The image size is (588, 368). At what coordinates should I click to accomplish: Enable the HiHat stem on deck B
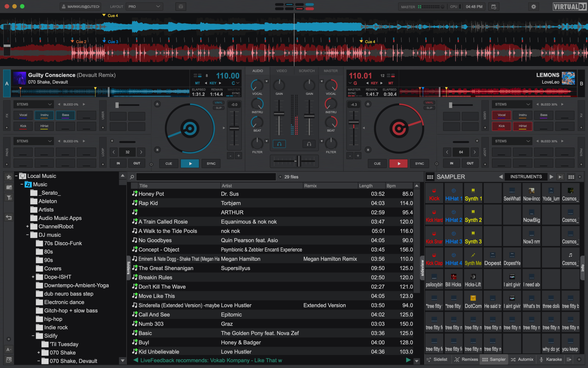coord(523,126)
